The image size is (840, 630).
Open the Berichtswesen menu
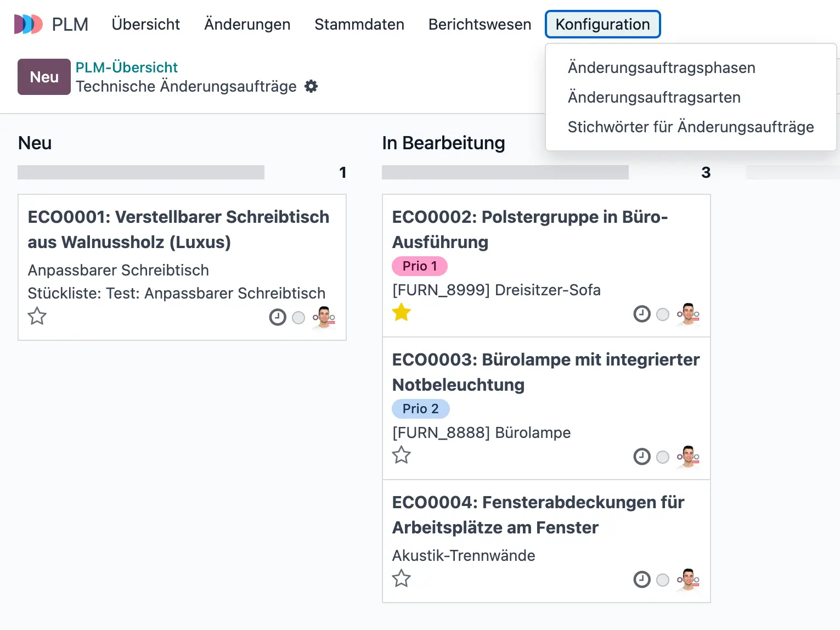tap(479, 24)
